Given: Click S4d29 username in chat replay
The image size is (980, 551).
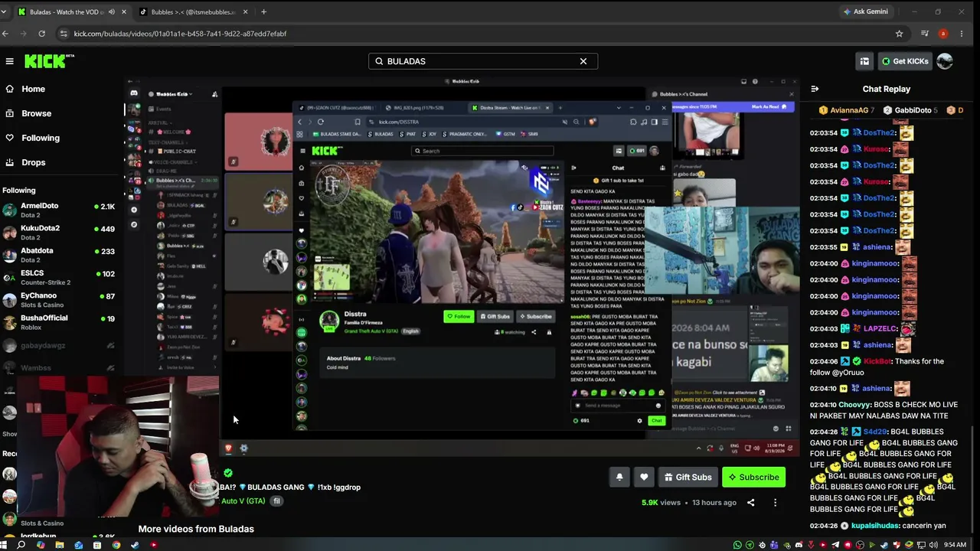Looking at the screenshot, I should (x=874, y=432).
